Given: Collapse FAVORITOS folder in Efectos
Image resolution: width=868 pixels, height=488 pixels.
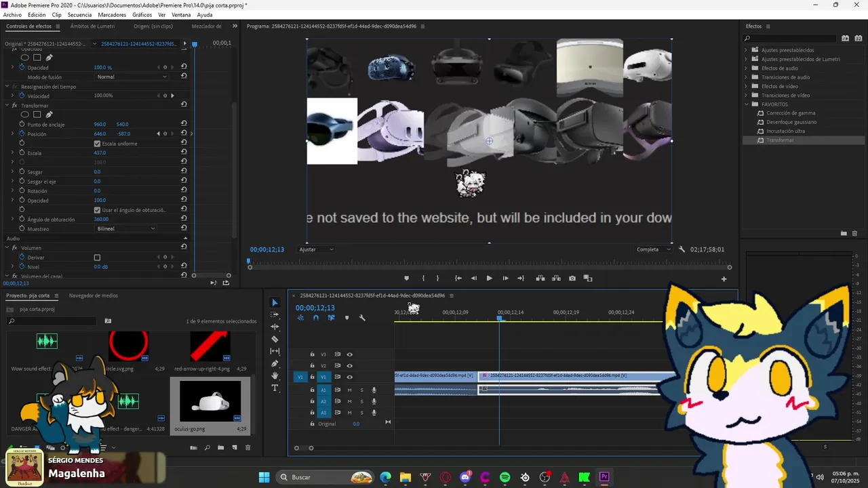Looking at the screenshot, I should click(x=746, y=104).
